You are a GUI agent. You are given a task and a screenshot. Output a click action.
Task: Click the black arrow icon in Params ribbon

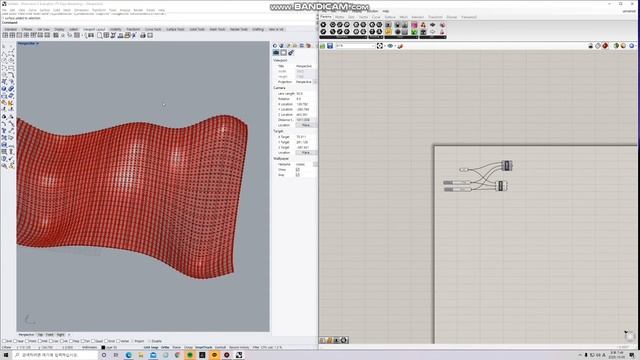pyautogui.click(x=433, y=25)
